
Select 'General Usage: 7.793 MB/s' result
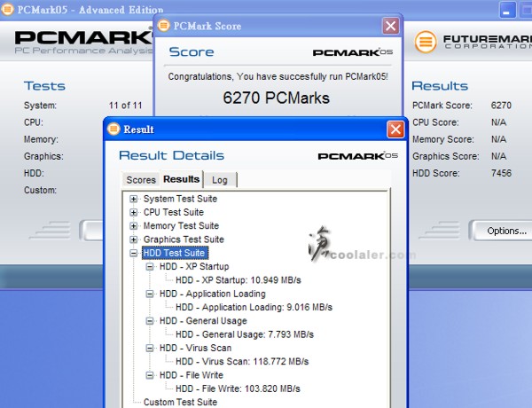point(245,334)
